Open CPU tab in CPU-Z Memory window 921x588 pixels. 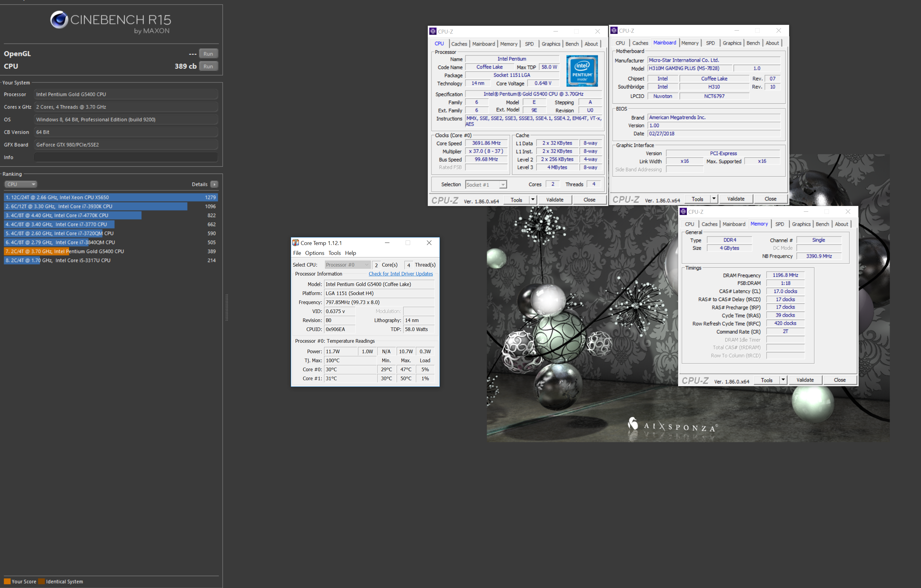(x=690, y=224)
